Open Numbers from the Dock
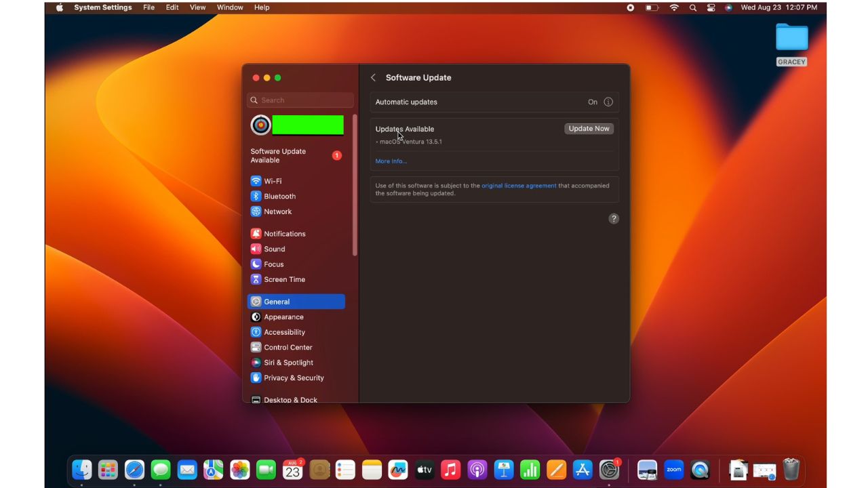868x488 pixels. pyautogui.click(x=530, y=469)
